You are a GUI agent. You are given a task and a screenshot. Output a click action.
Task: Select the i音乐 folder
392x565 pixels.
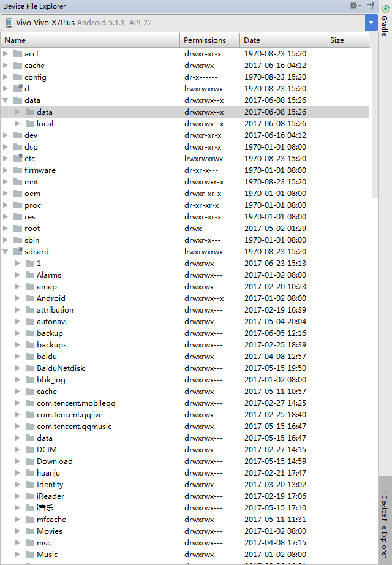click(x=45, y=508)
